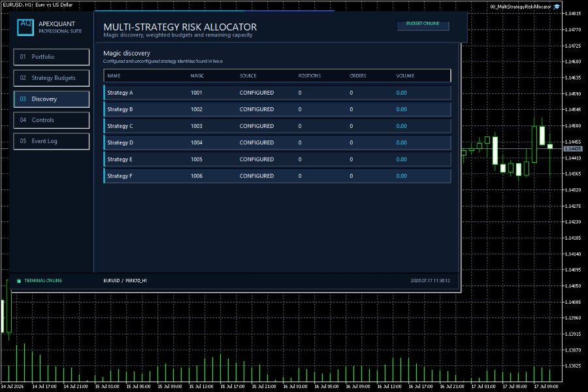Image resolution: width=588 pixels, height=392 pixels.
Task: Click the positions count for Strategy B
Action: pyautogui.click(x=300, y=109)
